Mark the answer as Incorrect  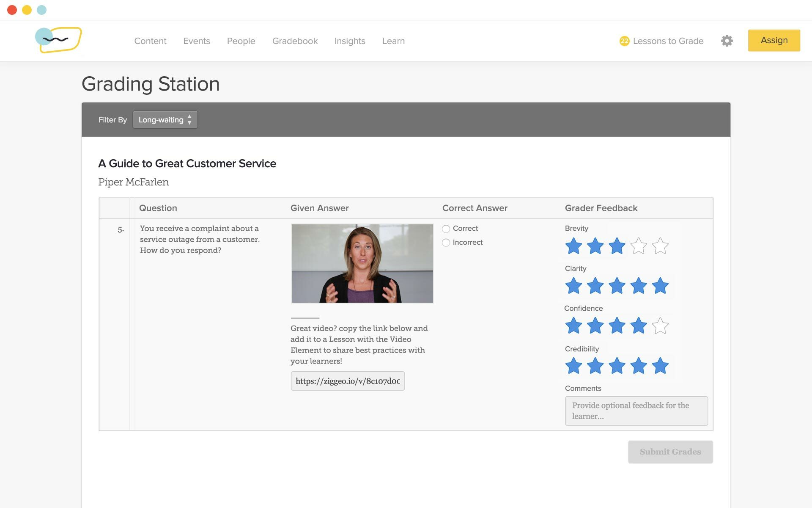(446, 243)
